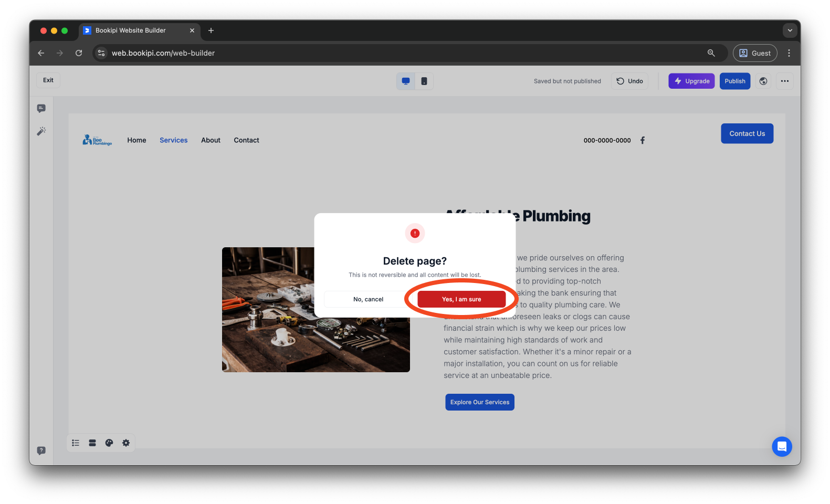Exit the website builder
The image size is (830, 504).
pos(48,80)
